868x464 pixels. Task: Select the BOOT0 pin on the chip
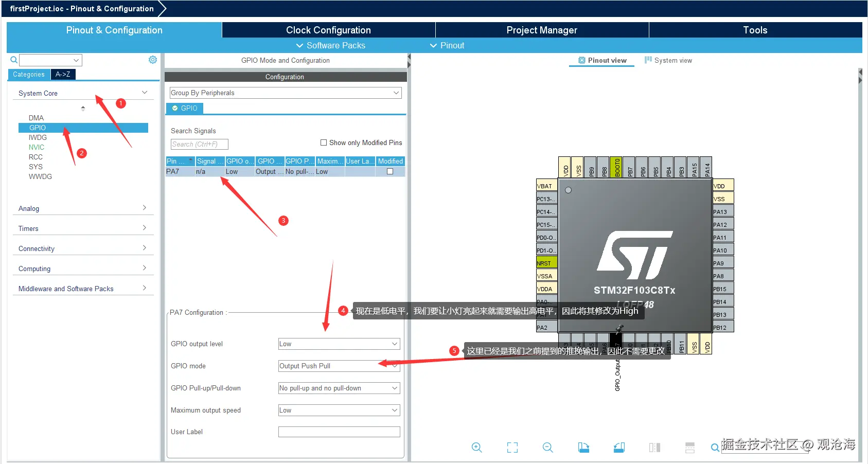(x=616, y=167)
